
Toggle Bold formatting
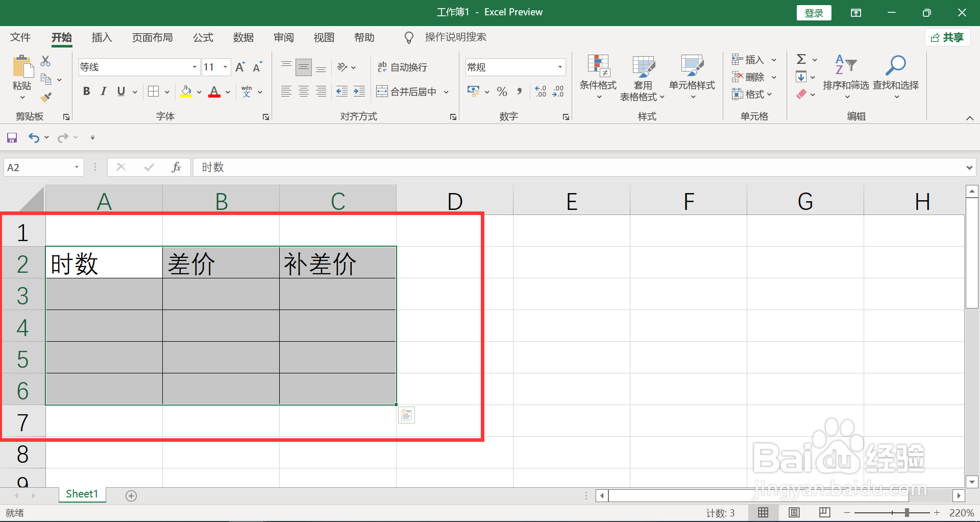point(87,91)
